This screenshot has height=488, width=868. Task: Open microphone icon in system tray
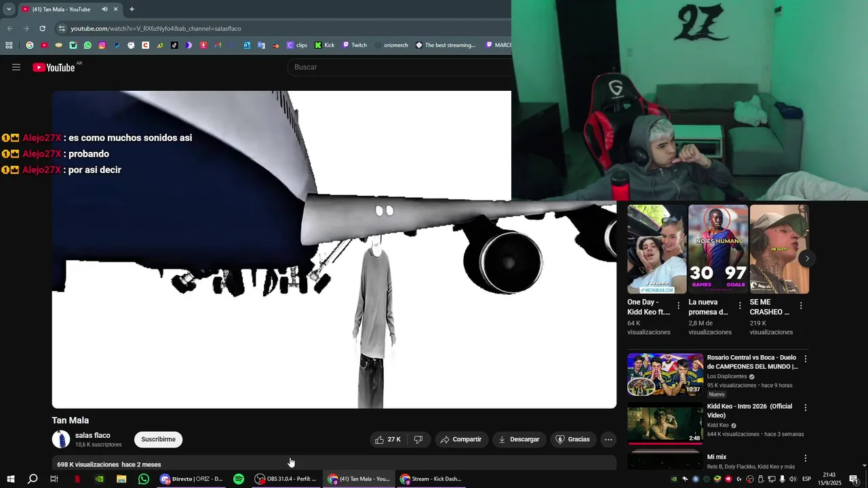tap(782, 479)
